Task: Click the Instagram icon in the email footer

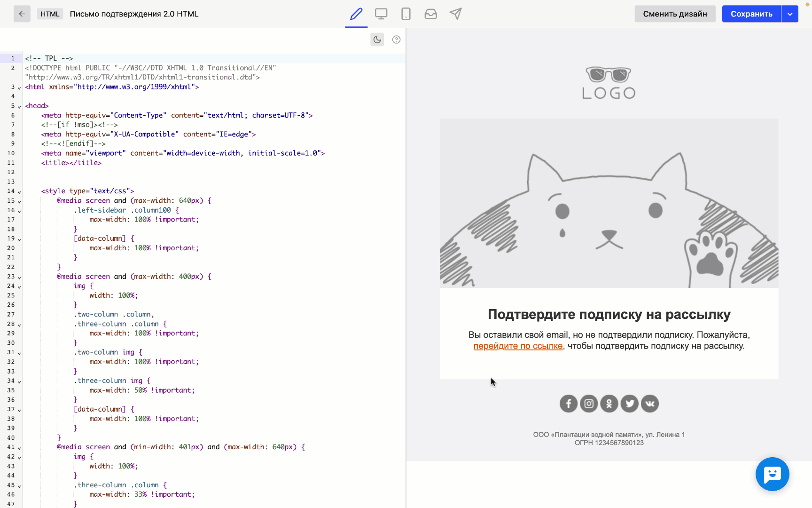Action: click(588, 403)
